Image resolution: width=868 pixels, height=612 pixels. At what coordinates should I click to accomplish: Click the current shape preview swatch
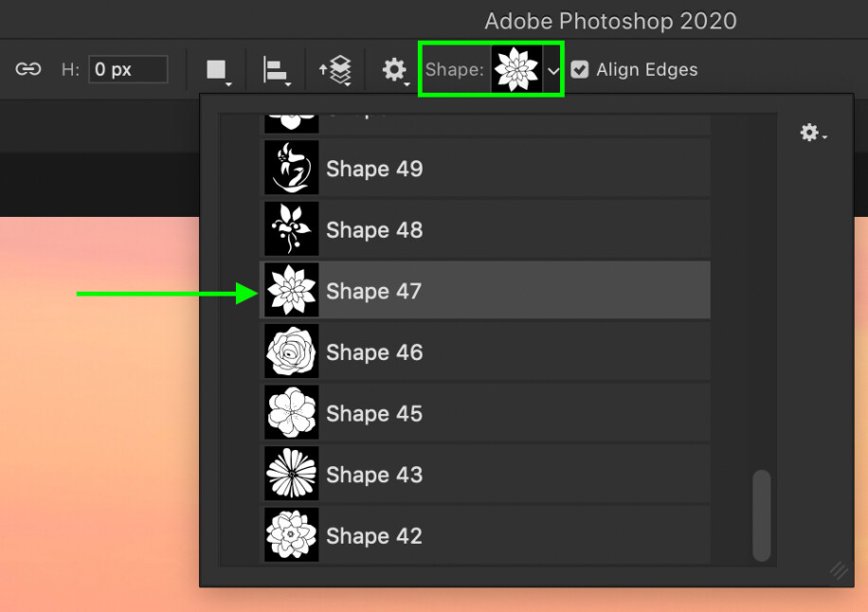(x=516, y=69)
